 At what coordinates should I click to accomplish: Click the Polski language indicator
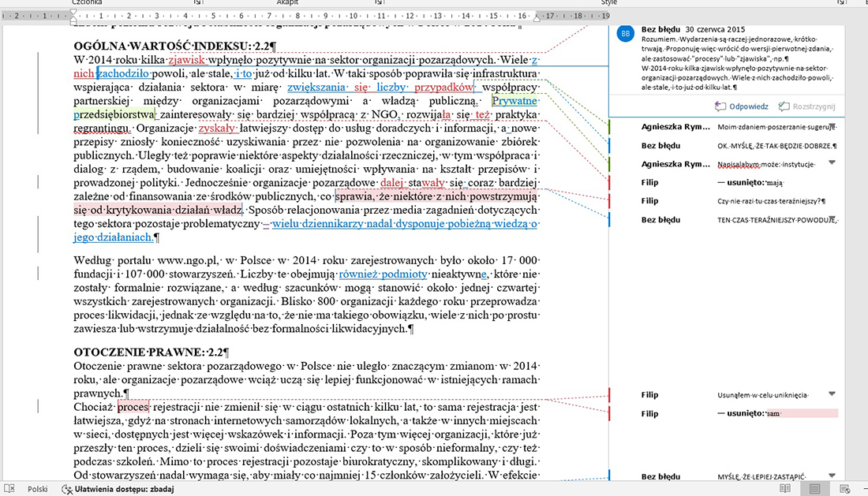click(37, 489)
